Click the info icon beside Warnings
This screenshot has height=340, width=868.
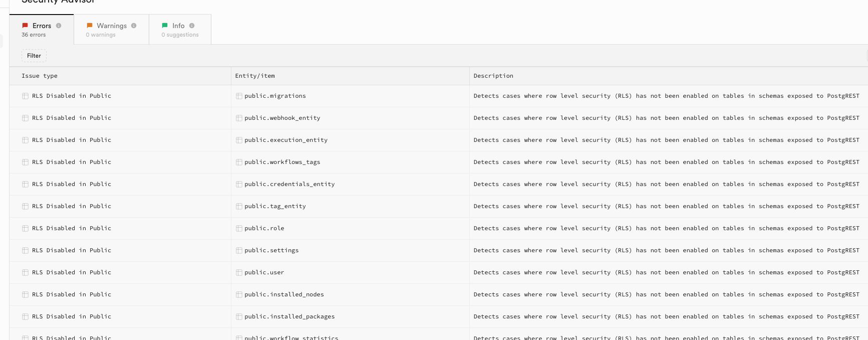point(134,26)
